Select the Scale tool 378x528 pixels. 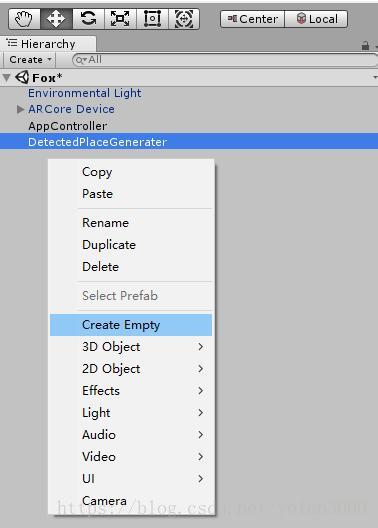(x=120, y=19)
